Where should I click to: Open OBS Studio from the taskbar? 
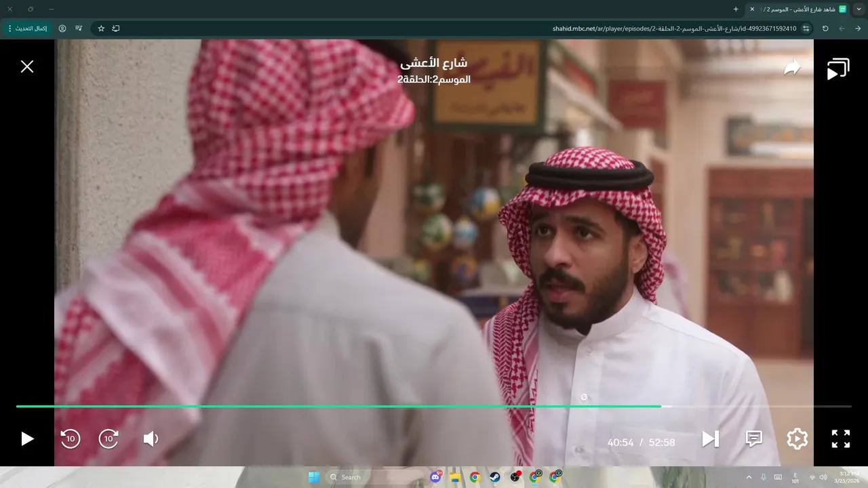[515, 477]
